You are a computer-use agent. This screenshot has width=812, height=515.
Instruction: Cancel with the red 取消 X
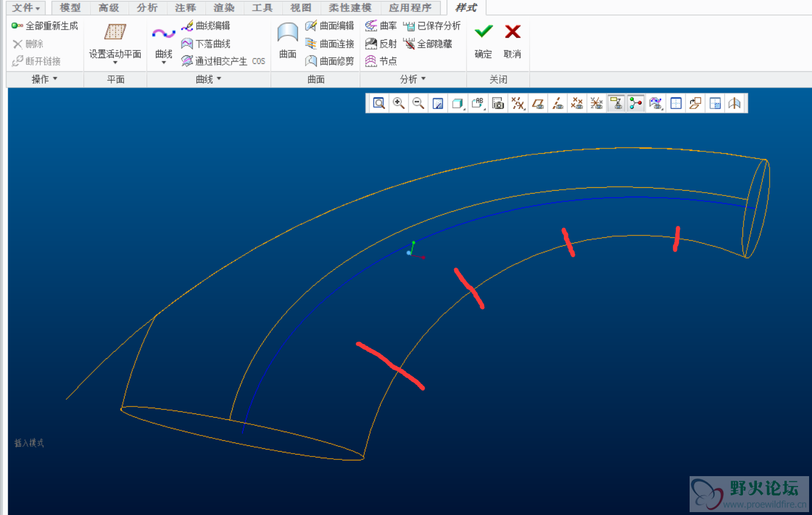[x=512, y=41]
